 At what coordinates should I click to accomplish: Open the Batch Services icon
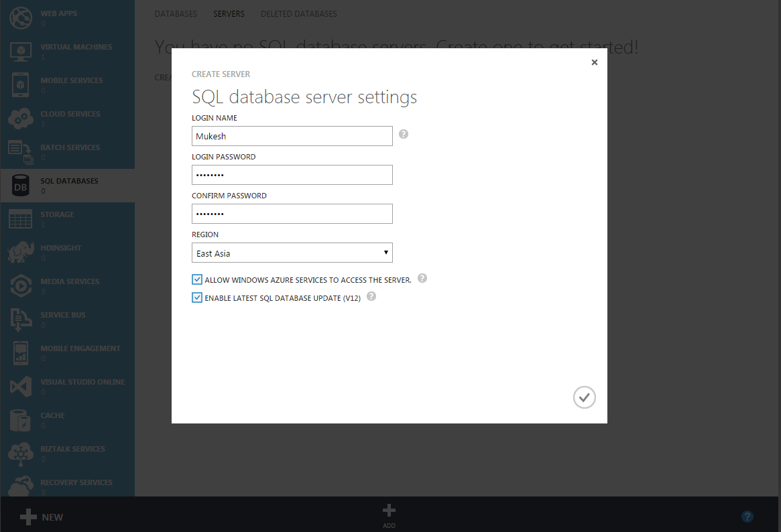[20, 152]
